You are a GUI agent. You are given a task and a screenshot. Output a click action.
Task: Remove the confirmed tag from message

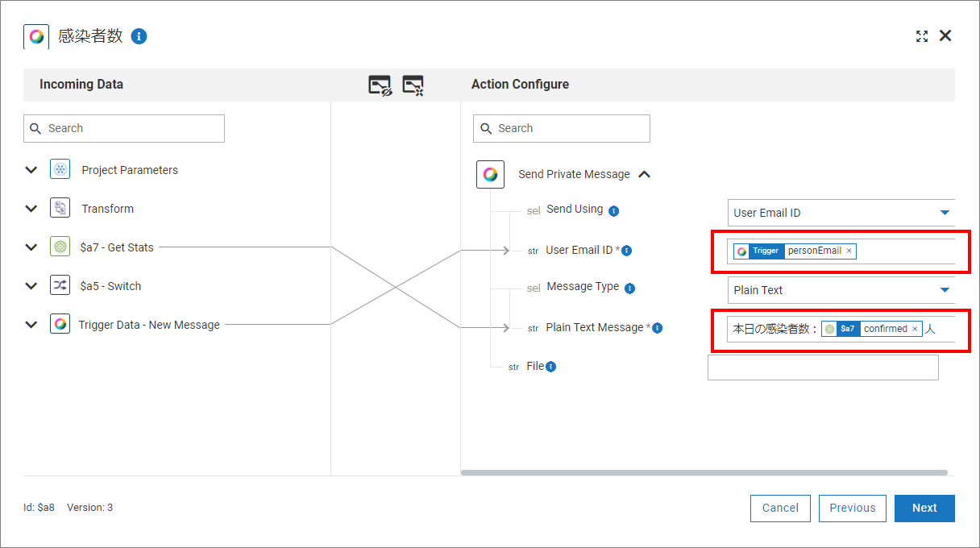point(915,329)
